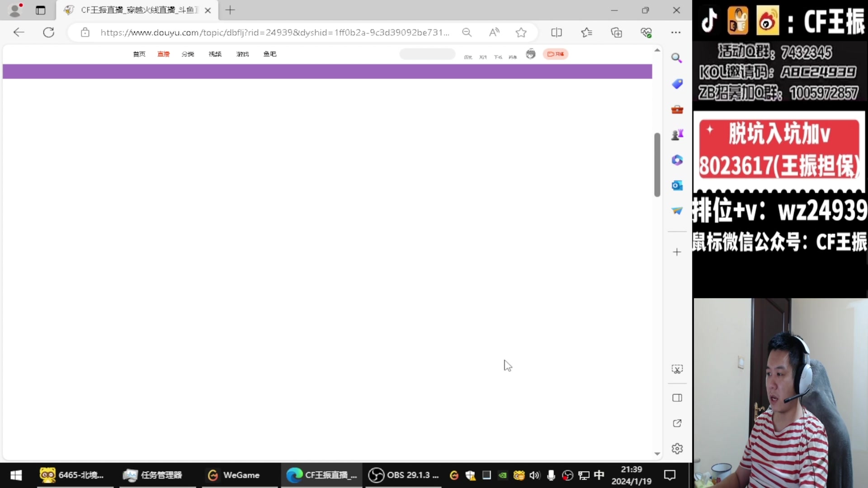Expand sidebar customize plus button
868x488 pixels.
[x=677, y=252]
